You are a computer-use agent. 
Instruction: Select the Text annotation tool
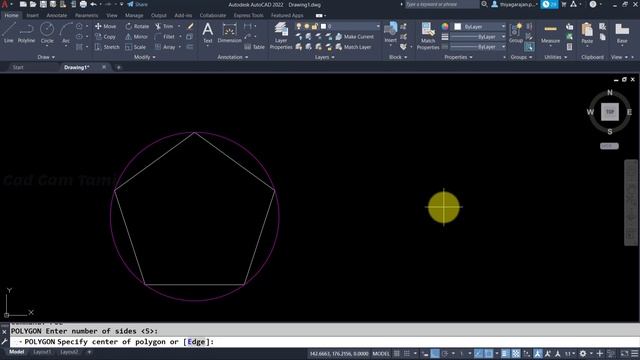pos(208,33)
